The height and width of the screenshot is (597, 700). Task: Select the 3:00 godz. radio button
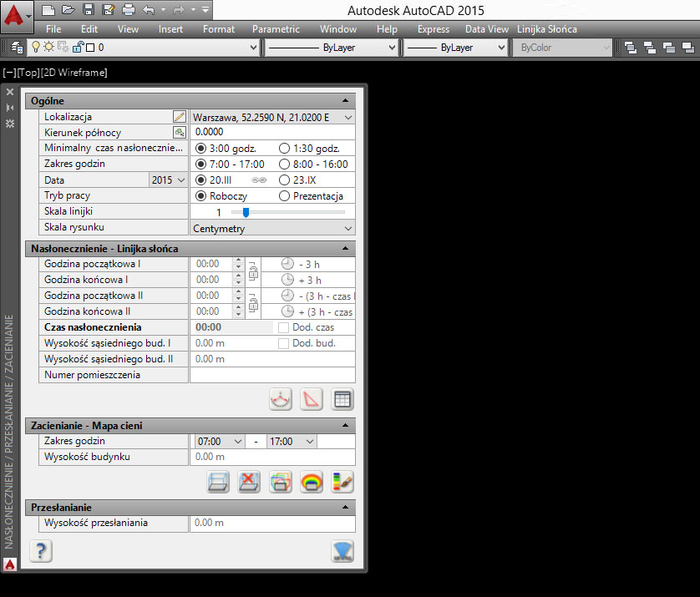tap(200, 148)
